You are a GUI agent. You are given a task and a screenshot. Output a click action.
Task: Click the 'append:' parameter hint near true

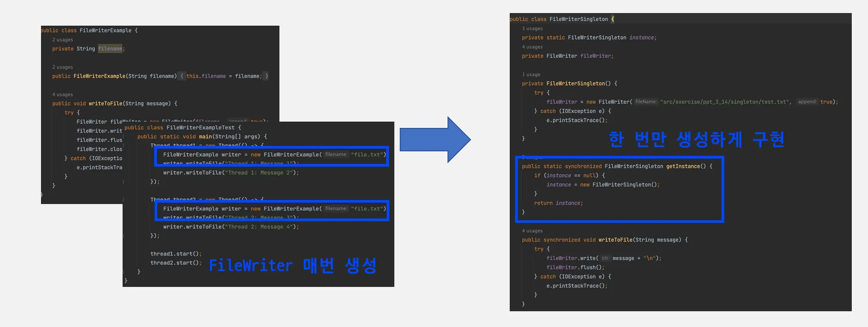(807, 102)
